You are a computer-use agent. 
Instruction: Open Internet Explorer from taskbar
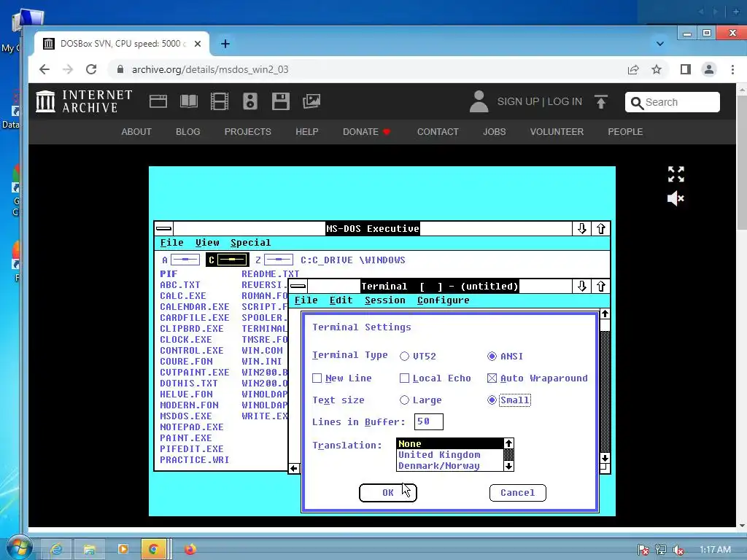click(x=56, y=549)
